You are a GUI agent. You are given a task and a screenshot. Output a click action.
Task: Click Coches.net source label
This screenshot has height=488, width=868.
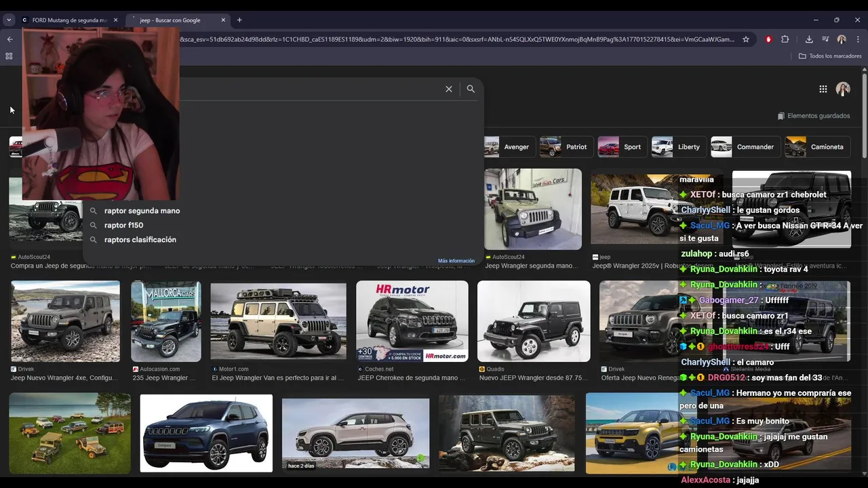pos(375,369)
